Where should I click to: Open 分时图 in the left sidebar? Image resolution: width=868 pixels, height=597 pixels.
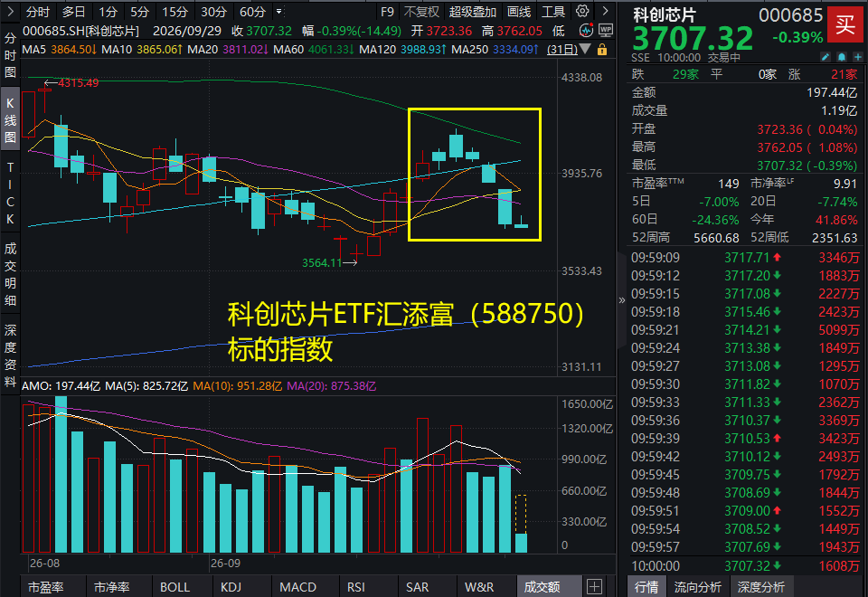pos(10,55)
